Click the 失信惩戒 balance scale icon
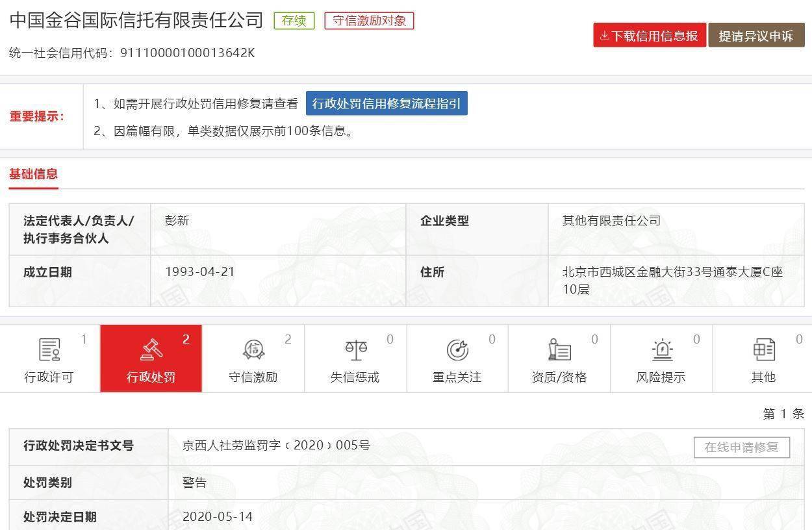The width and height of the screenshot is (812, 530). pyautogui.click(x=355, y=349)
